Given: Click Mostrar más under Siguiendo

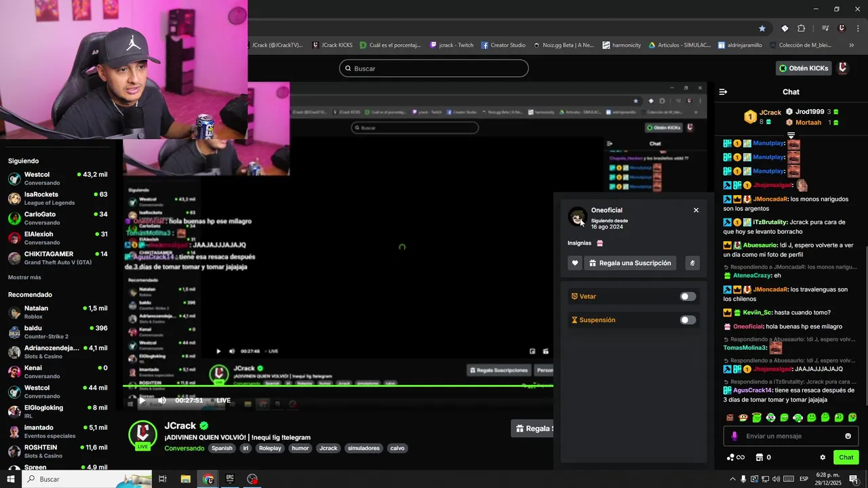Looking at the screenshot, I should (24, 277).
